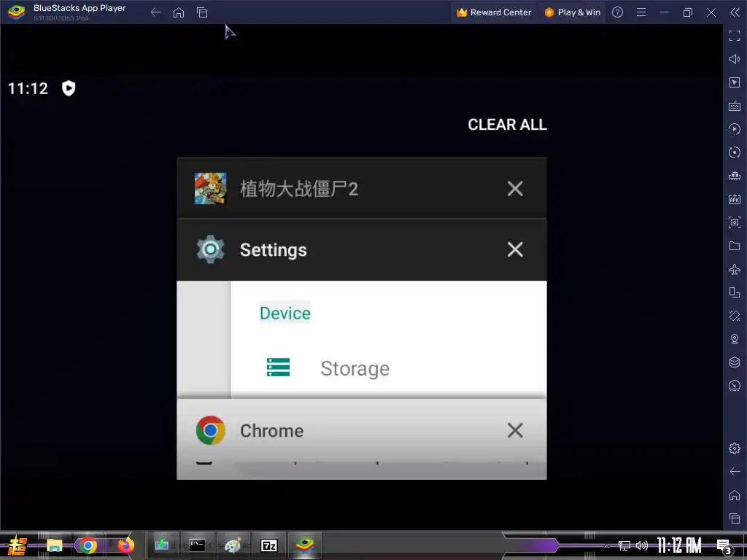Click the sidebar recent apps icon at bottom
The width and height of the screenshot is (747, 560).
[x=735, y=518]
